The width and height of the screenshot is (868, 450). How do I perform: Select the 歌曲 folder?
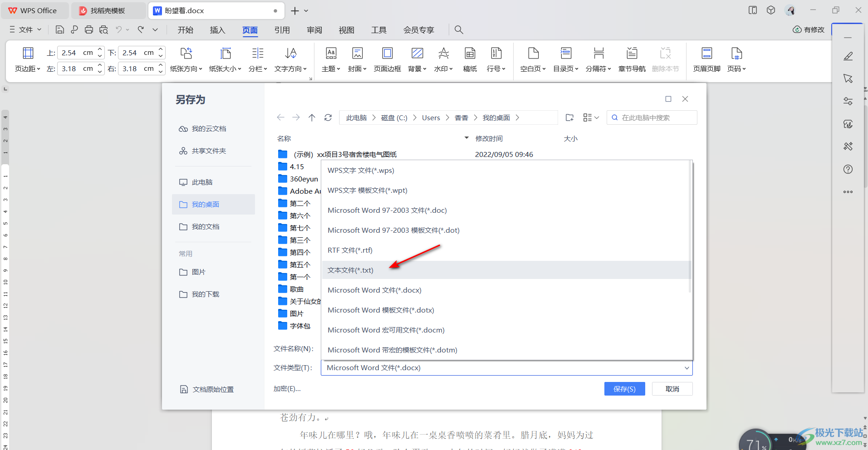pos(291,289)
